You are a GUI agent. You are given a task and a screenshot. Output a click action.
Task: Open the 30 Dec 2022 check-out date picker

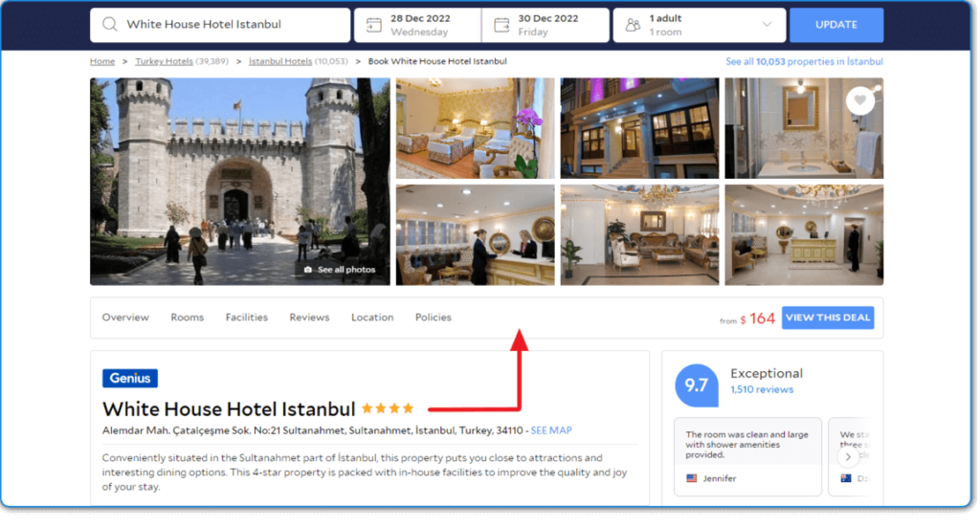tap(548, 25)
